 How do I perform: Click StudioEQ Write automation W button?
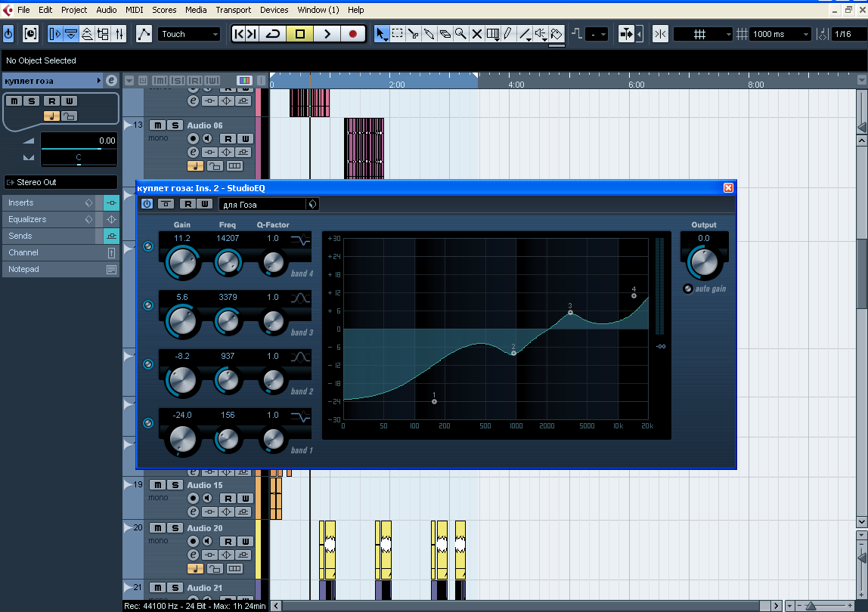pos(205,204)
